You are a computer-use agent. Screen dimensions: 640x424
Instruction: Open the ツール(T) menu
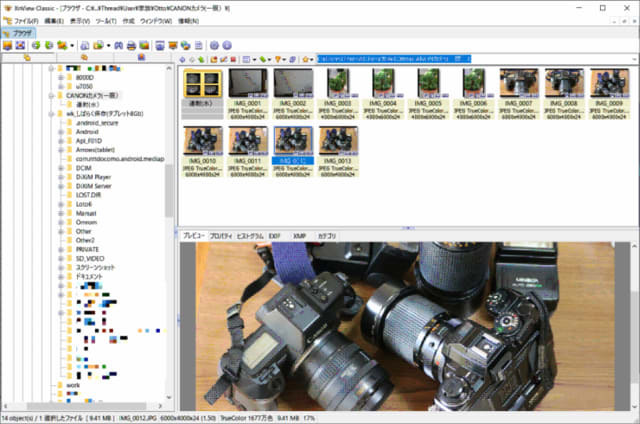point(105,20)
